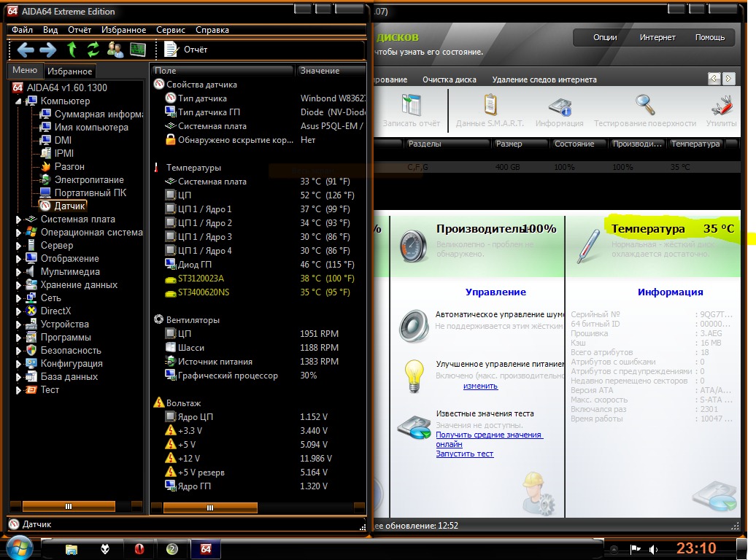Click the taskbar icon numbered 2
The width and height of the screenshot is (756, 560).
tap(172, 549)
